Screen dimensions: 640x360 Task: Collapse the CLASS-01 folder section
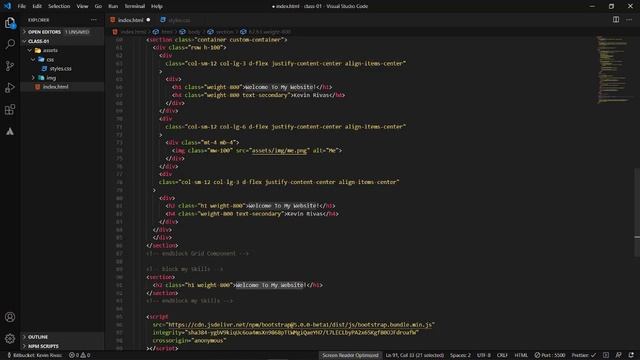62,41
